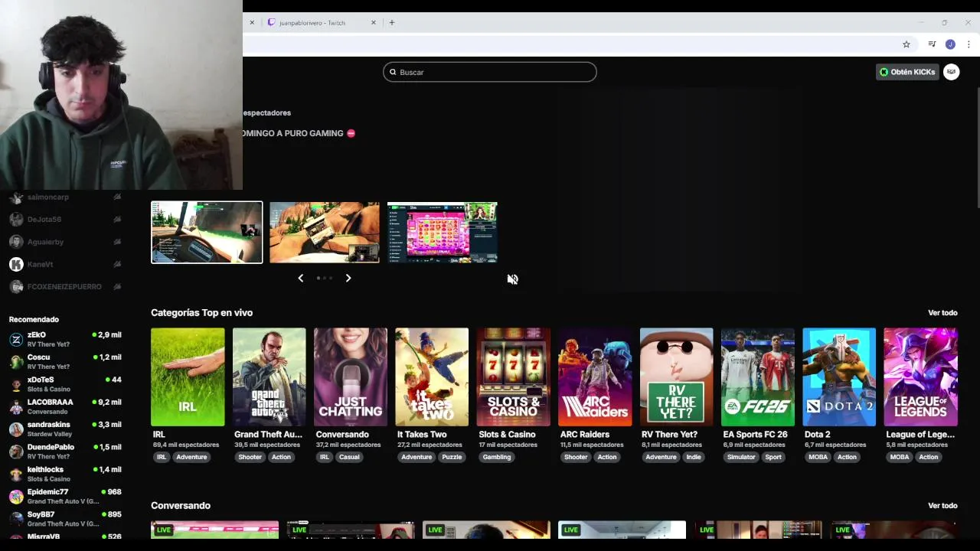Click the Sport tag under EA Sports FC 26
Viewport: 980px width, 551px height.
click(773, 457)
